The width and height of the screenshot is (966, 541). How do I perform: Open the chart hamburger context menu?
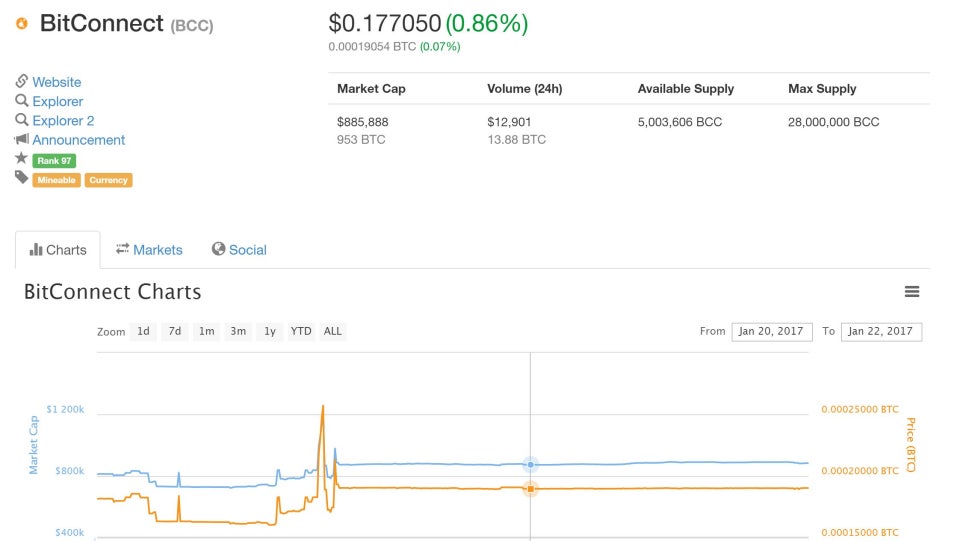click(x=912, y=291)
